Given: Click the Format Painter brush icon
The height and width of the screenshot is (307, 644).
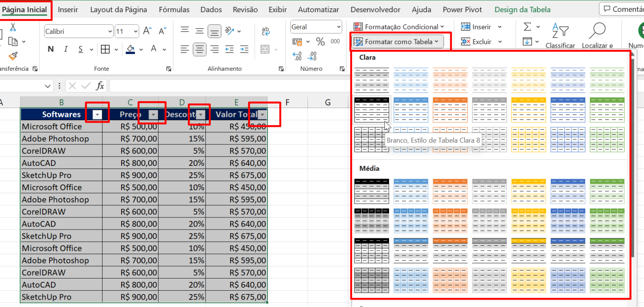Looking at the screenshot, I should point(13,56).
